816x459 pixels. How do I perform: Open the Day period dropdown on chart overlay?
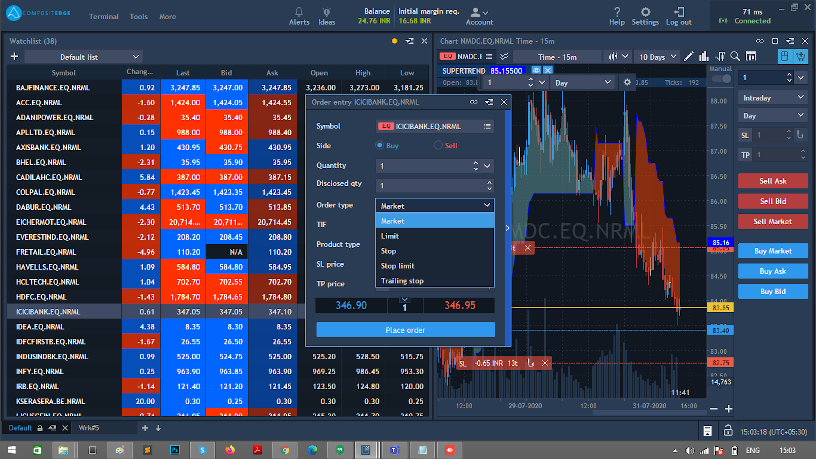pyautogui.click(x=583, y=83)
